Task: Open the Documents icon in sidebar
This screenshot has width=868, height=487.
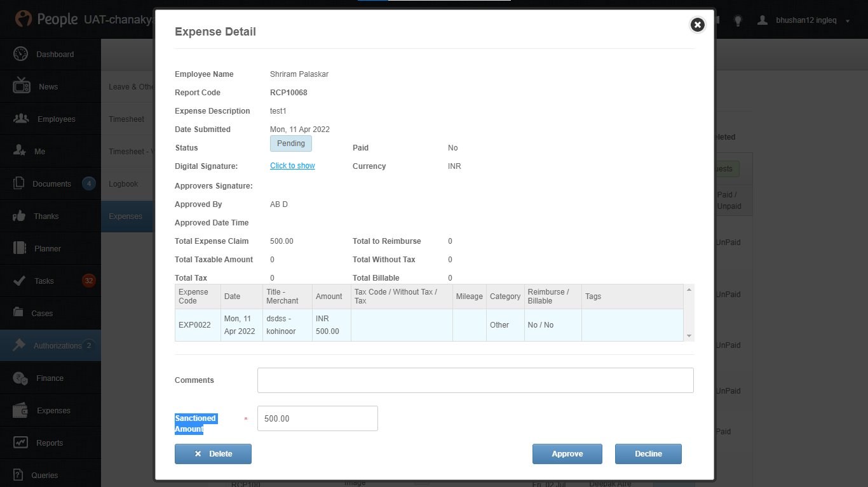Action: pyautogui.click(x=19, y=183)
